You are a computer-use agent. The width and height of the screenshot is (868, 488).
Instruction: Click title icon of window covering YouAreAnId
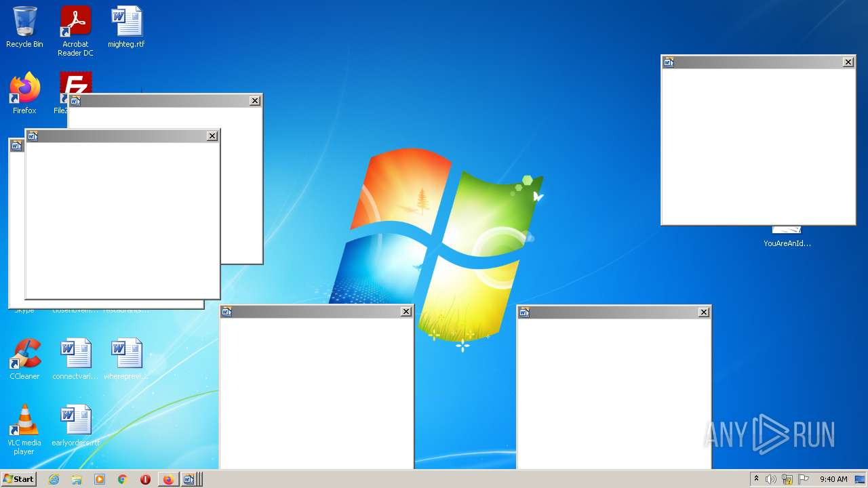(669, 62)
